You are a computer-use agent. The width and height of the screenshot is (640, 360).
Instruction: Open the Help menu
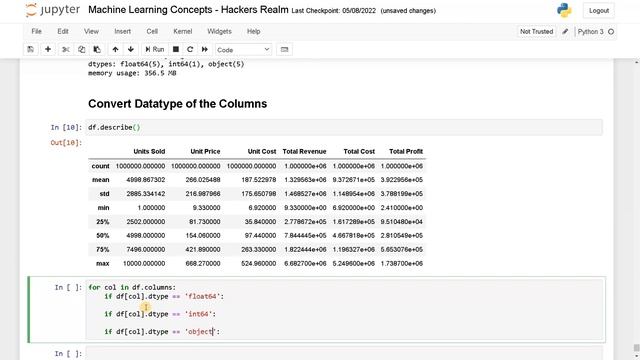point(253,31)
